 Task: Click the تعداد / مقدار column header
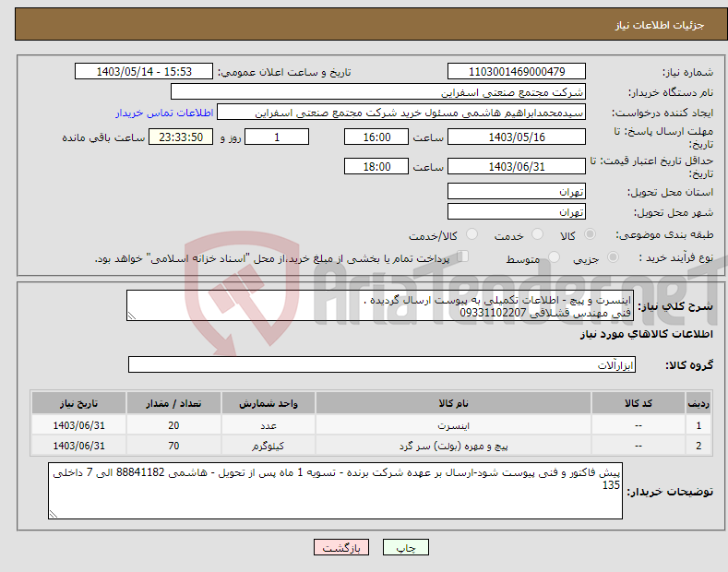[173, 403]
